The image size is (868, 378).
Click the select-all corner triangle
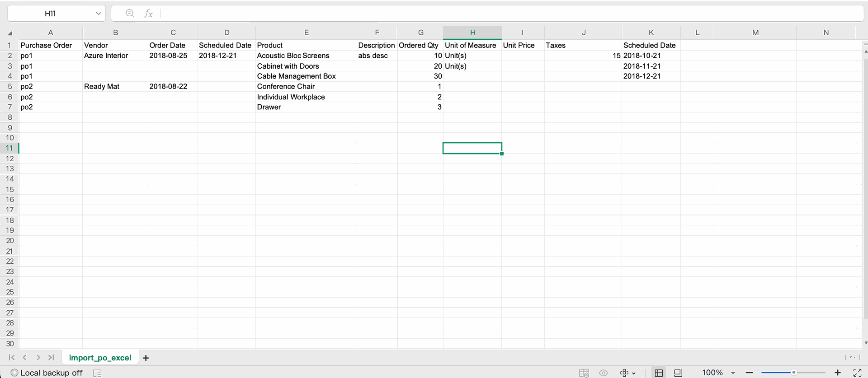coord(10,33)
